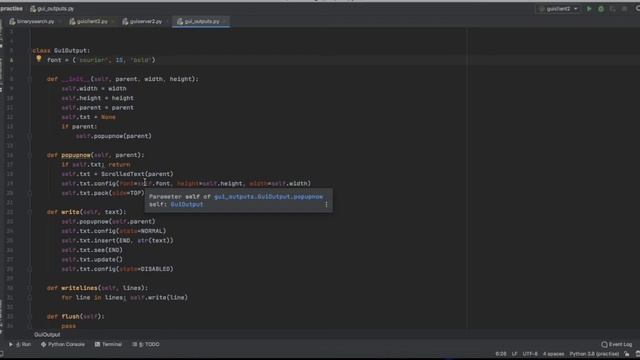Viewport: 640px width, 360px height.
Task: Open the Run tool window
Action: 20,344
